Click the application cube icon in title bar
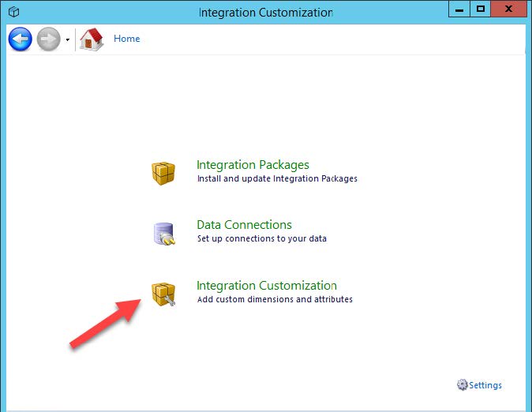Screen dimensions: 532x412 (13, 12)
